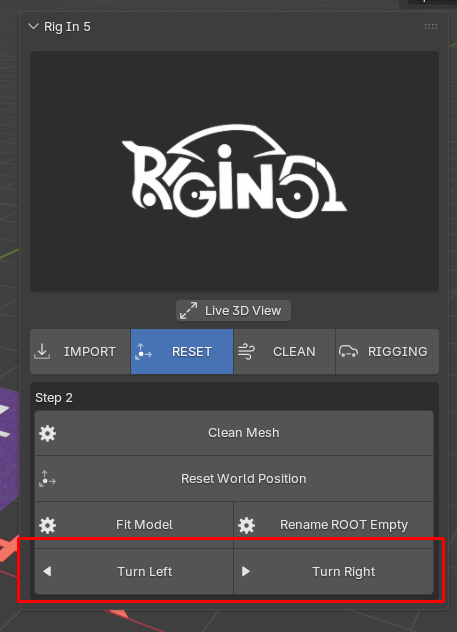Click the Rig In 5 panel drag grip
457x632 pixels.
point(431,27)
